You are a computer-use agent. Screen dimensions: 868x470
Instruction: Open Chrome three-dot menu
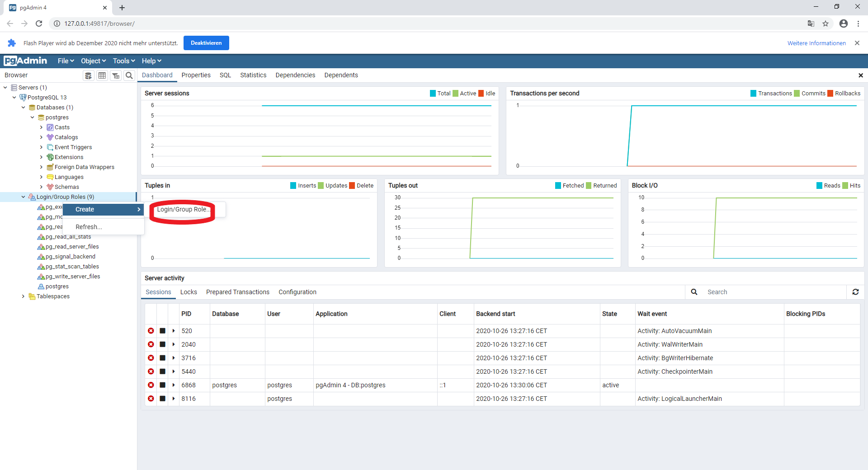click(858, 23)
